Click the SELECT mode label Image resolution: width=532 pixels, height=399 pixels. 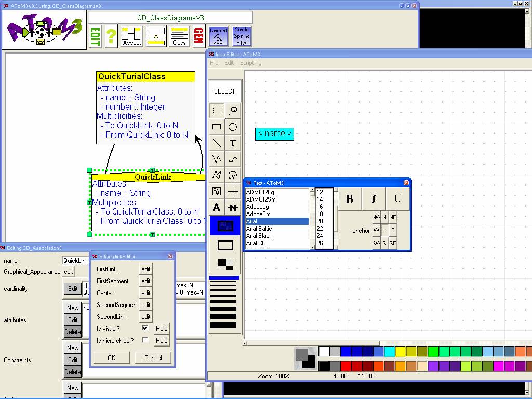224,91
